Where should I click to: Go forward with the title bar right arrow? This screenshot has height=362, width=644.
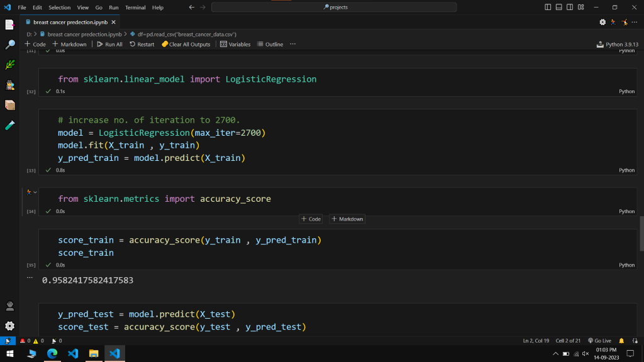203,8
